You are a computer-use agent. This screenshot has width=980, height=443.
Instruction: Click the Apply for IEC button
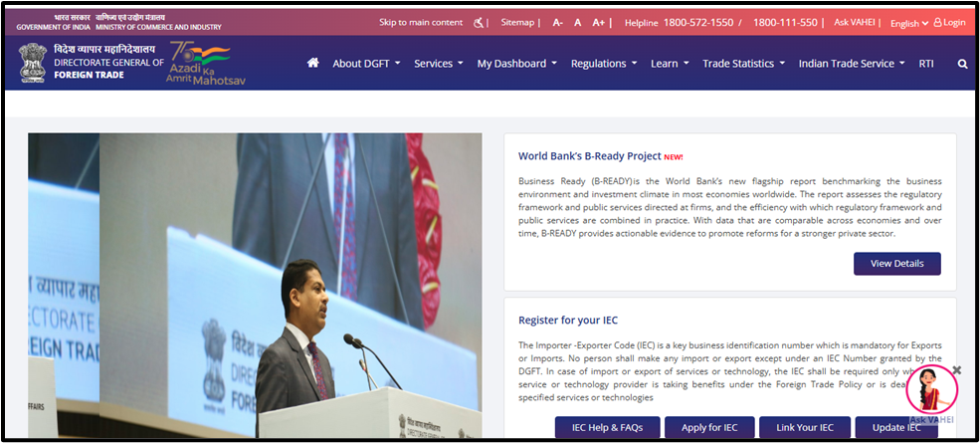coord(709,427)
